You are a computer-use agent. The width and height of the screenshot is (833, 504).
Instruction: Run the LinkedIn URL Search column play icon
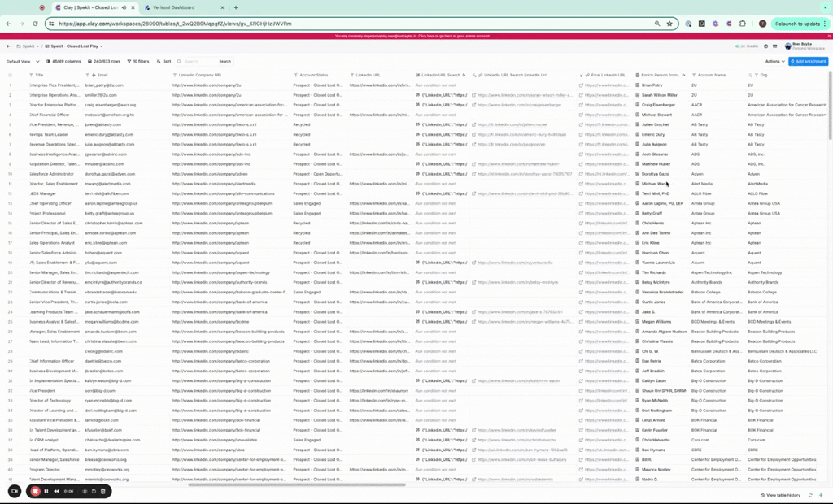[x=465, y=75]
